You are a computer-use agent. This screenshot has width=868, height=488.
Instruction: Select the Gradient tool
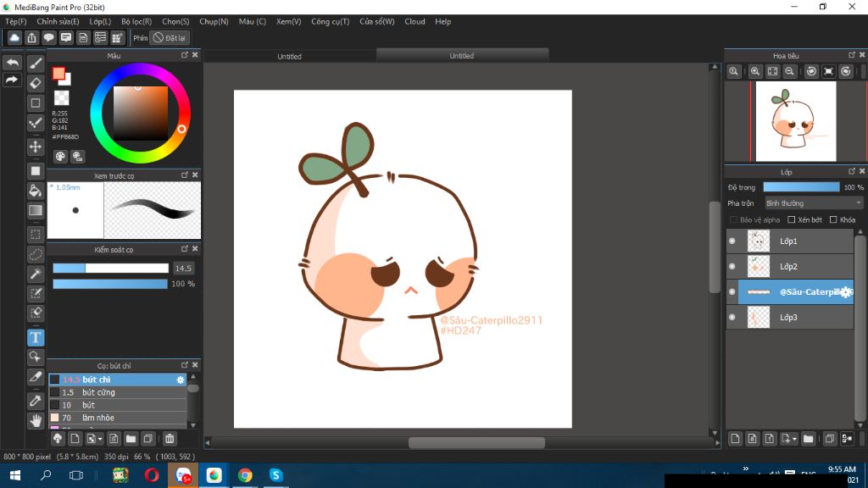tap(36, 210)
